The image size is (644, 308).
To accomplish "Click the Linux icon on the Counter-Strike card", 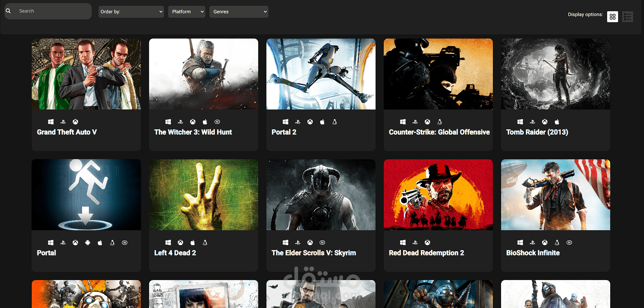I will (440, 122).
